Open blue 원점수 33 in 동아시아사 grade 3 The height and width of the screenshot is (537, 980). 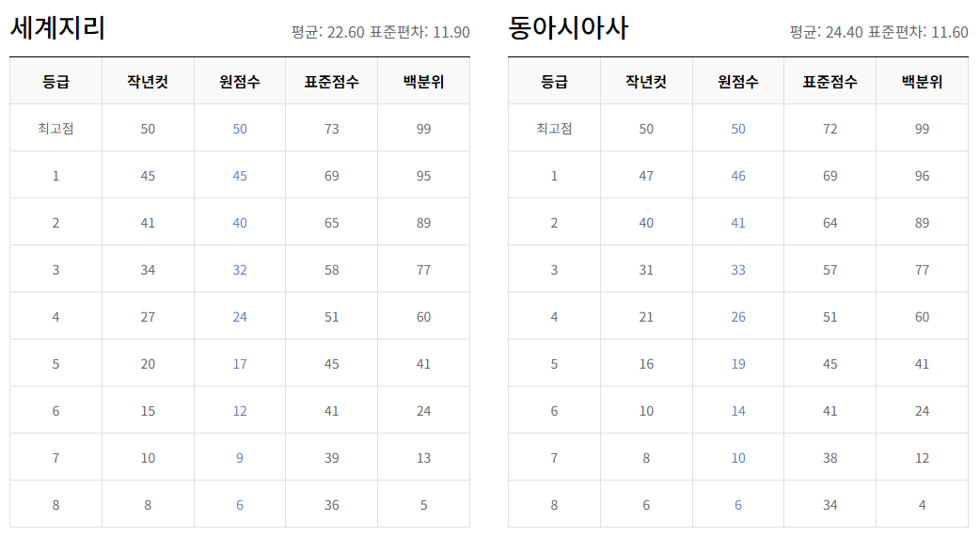tap(738, 269)
